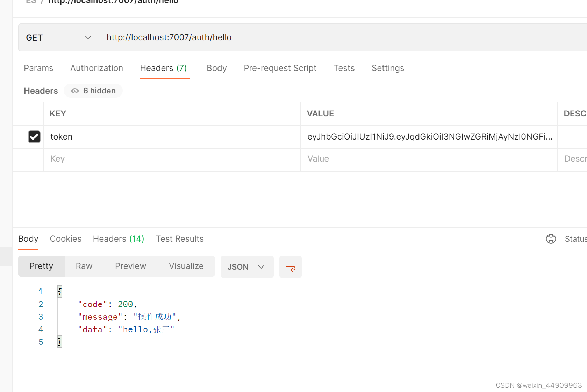Viewport: 587px width, 392px height.
Task: Open the JSON format dropdown
Action: click(247, 267)
